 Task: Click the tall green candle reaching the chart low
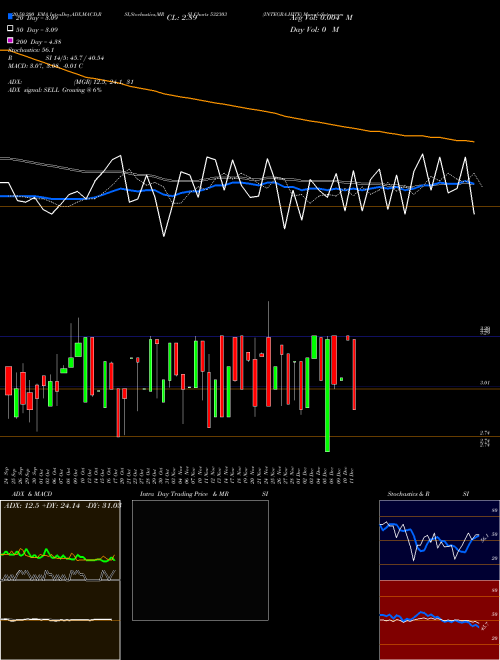(327, 395)
